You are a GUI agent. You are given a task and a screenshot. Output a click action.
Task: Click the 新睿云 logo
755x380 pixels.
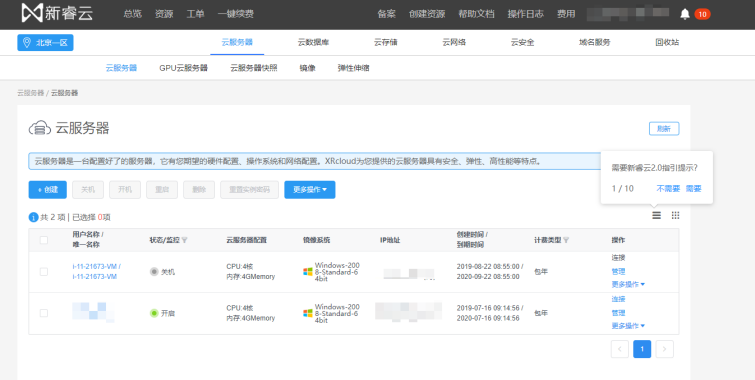coord(57,13)
